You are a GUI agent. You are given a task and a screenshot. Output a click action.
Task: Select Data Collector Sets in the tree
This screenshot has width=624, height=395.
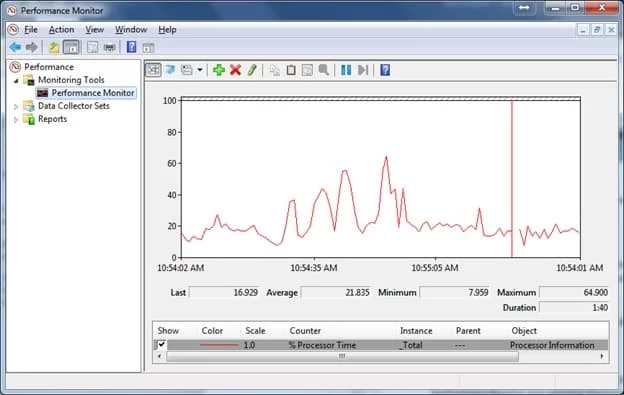[74, 106]
